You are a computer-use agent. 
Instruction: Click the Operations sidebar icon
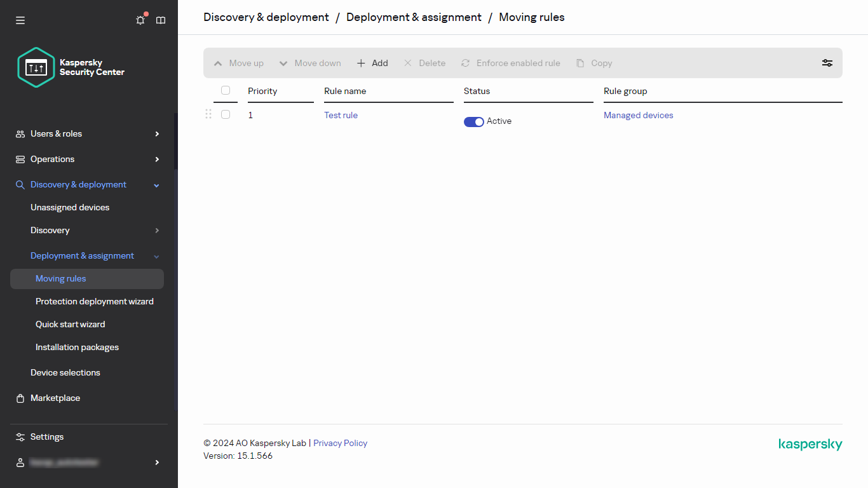19,159
